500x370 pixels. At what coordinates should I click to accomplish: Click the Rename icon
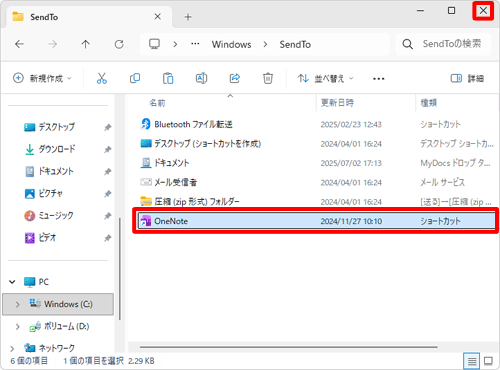click(201, 79)
